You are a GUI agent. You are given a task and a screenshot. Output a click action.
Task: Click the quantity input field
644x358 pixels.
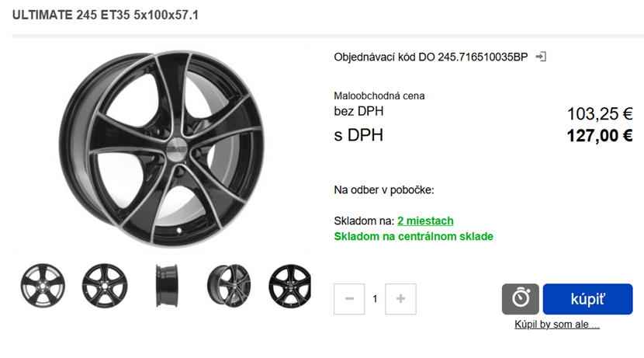(375, 299)
